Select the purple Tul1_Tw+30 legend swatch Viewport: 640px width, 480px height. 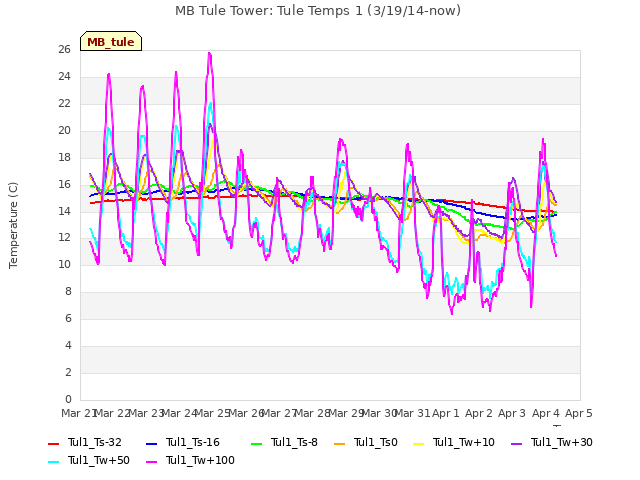[516, 444]
